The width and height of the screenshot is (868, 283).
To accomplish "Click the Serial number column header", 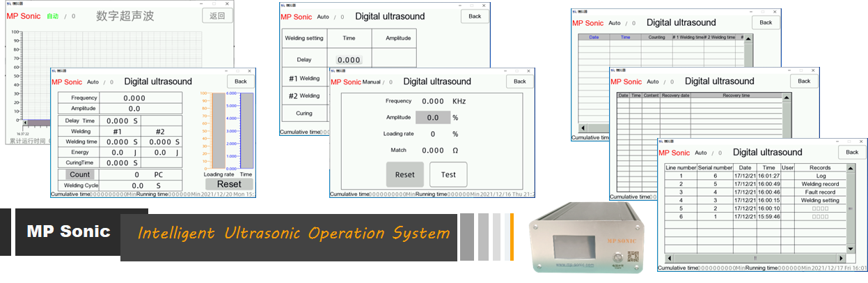I will tap(715, 167).
